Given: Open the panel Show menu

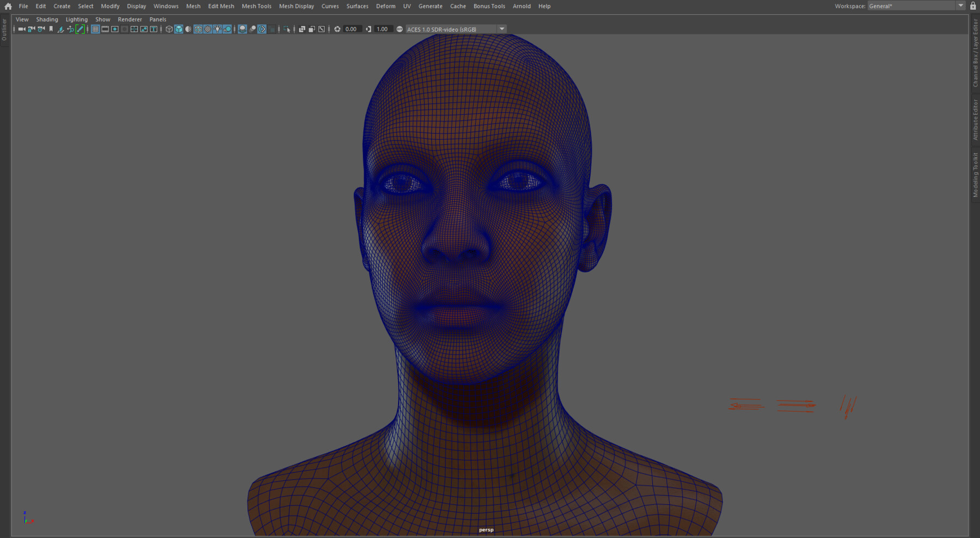Looking at the screenshot, I should tap(102, 19).
